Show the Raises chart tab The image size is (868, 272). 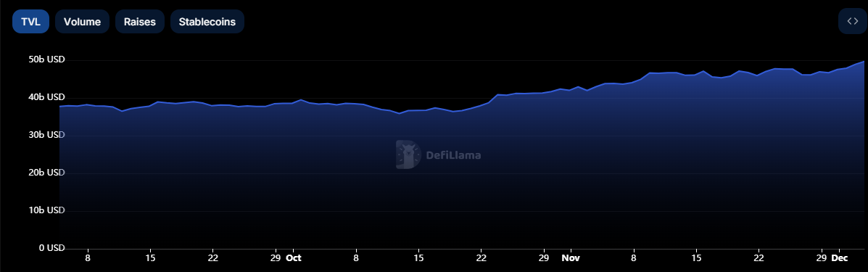(x=139, y=22)
